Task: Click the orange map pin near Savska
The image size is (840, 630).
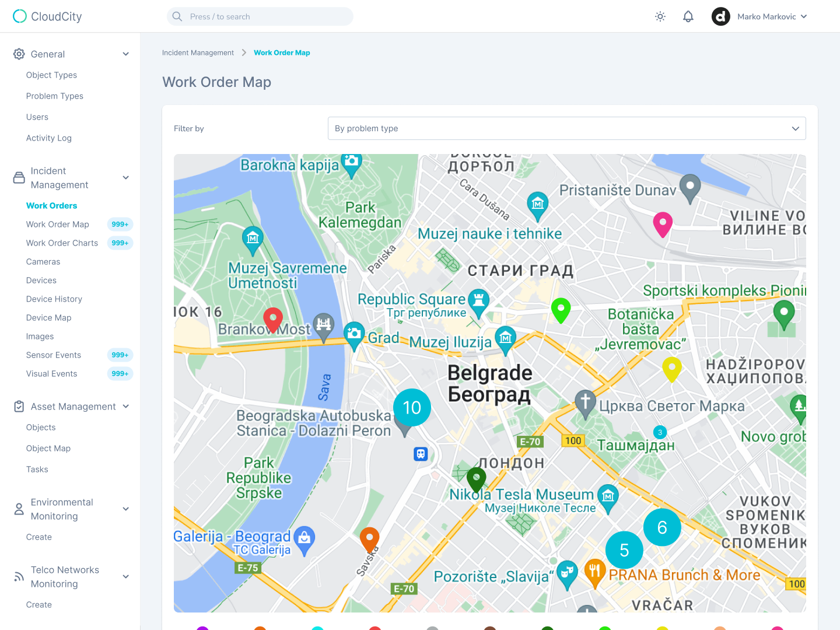Action: click(x=369, y=538)
